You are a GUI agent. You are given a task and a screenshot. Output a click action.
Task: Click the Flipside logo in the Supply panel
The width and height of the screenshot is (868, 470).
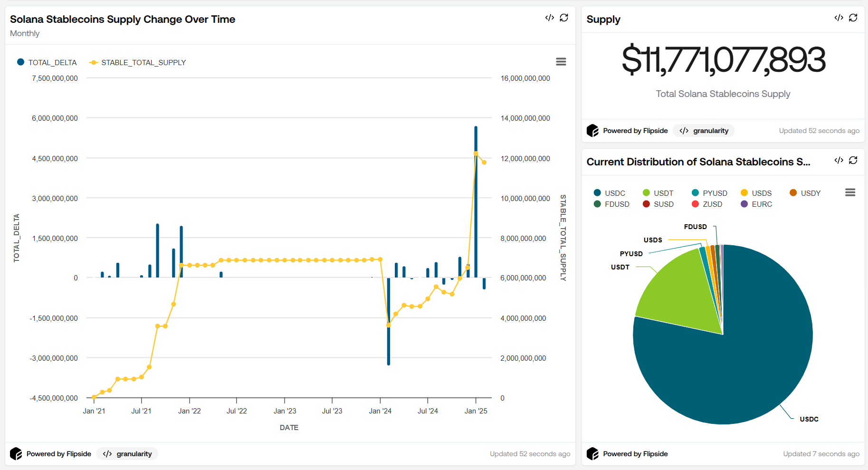(x=592, y=131)
